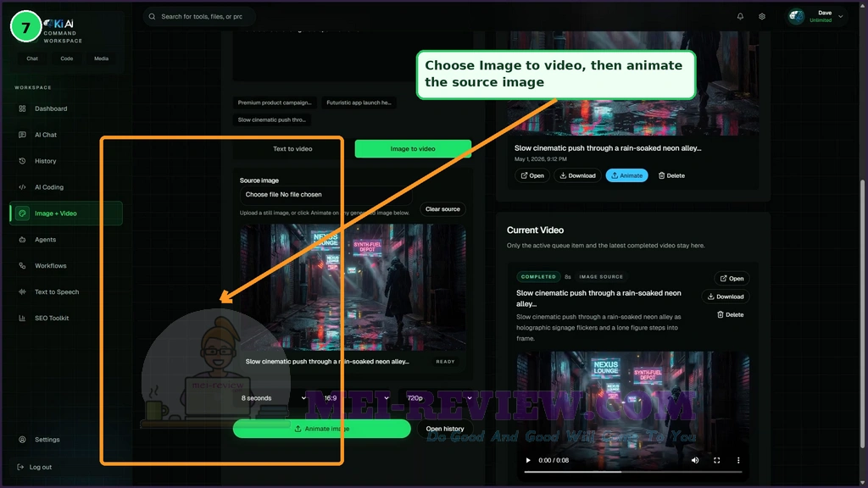Image resolution: width=868 pixels, height=488 pixels.
Task: Open the 720p resolution dropdown
Action: 439,398
